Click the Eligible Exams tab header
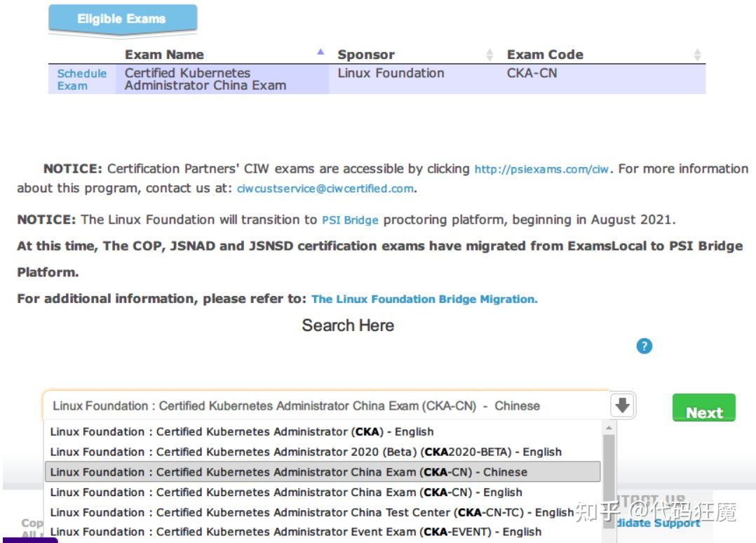756x543 pixels. tap(121, 19)
